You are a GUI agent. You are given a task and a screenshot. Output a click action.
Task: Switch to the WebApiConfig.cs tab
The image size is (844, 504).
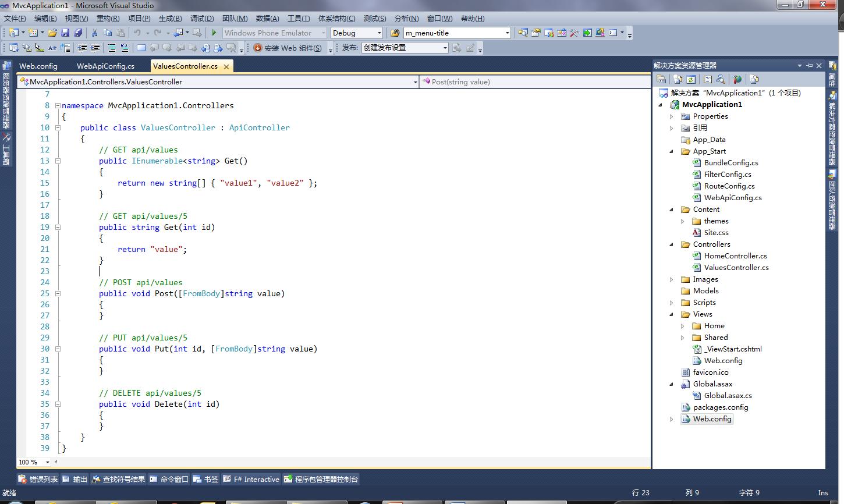(105, 66)
